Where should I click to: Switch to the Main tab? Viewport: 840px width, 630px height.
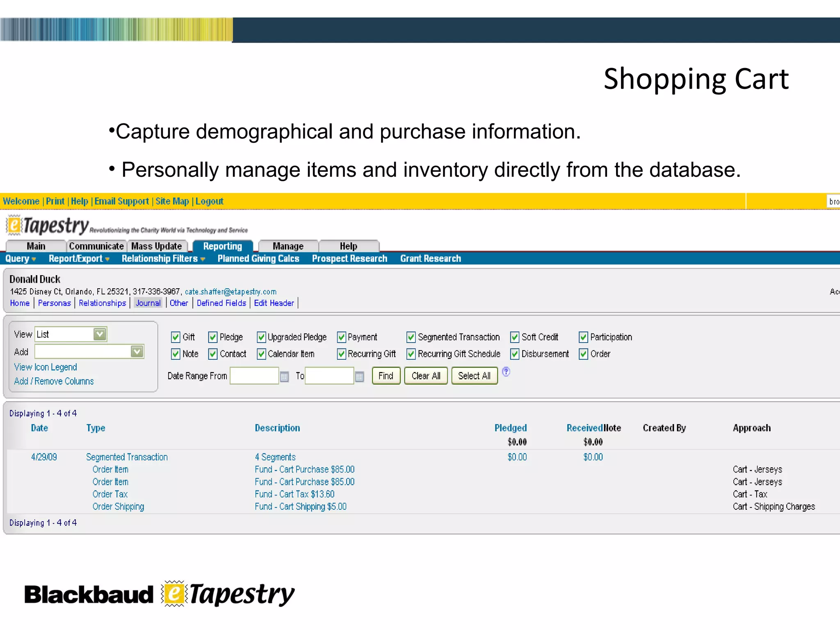coord(36,246)
